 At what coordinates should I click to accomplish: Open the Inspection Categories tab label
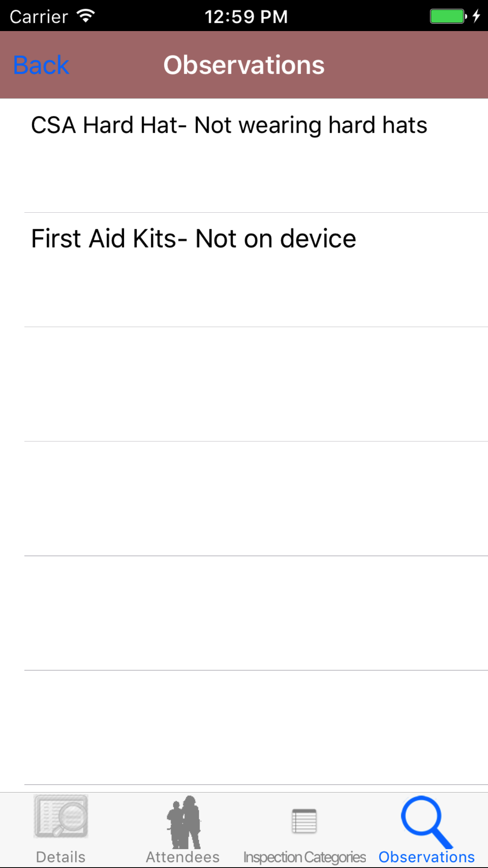point(305,857)
